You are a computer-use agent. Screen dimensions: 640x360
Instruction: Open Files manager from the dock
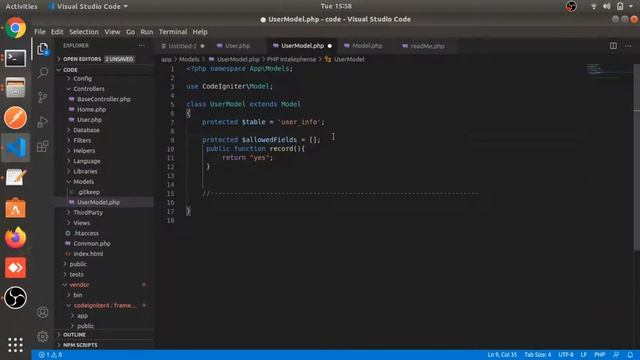[16, 88]
